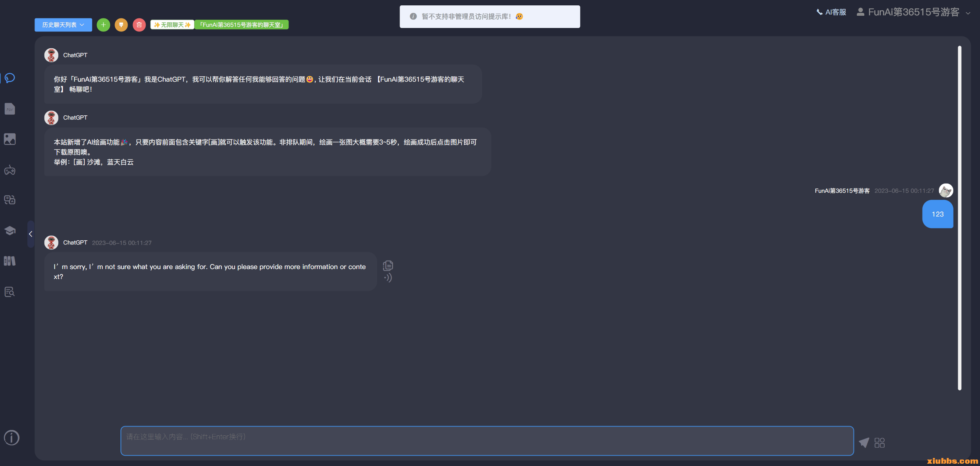Open the game controller sidebar icon
Image resolution: width=980 pixels, height=466 pixels.
click(x=10, y=170)
